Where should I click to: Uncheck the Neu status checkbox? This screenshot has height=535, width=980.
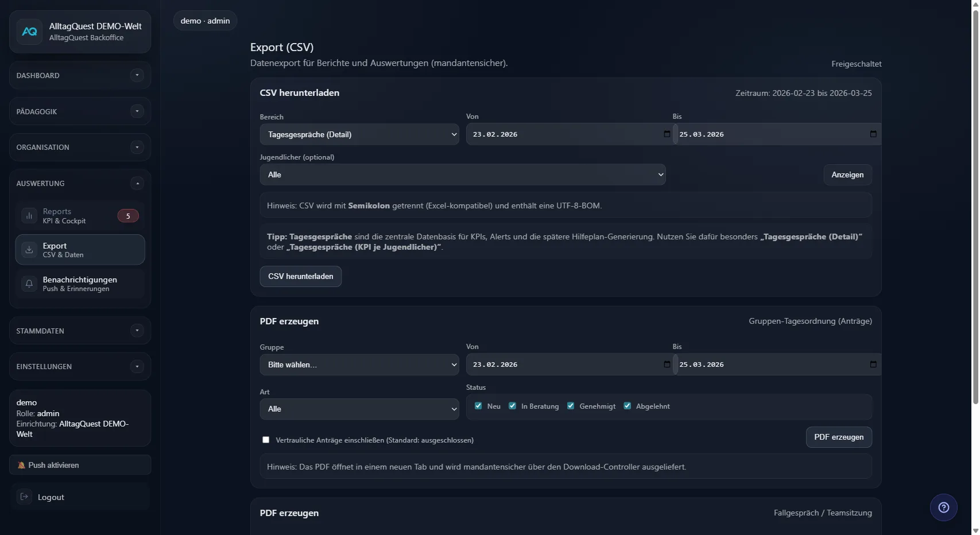[478, 406]
